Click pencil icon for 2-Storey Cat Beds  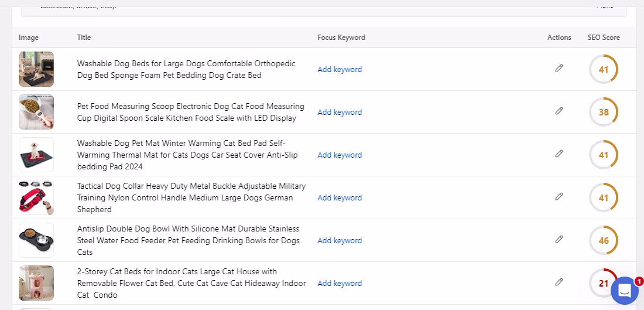(559, 282)
